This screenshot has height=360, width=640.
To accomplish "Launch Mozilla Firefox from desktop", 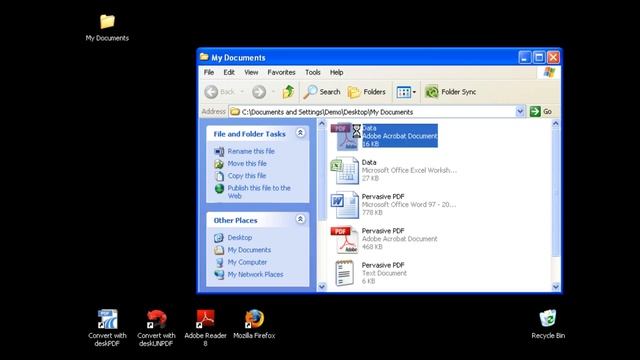I will tap(254, 319).
